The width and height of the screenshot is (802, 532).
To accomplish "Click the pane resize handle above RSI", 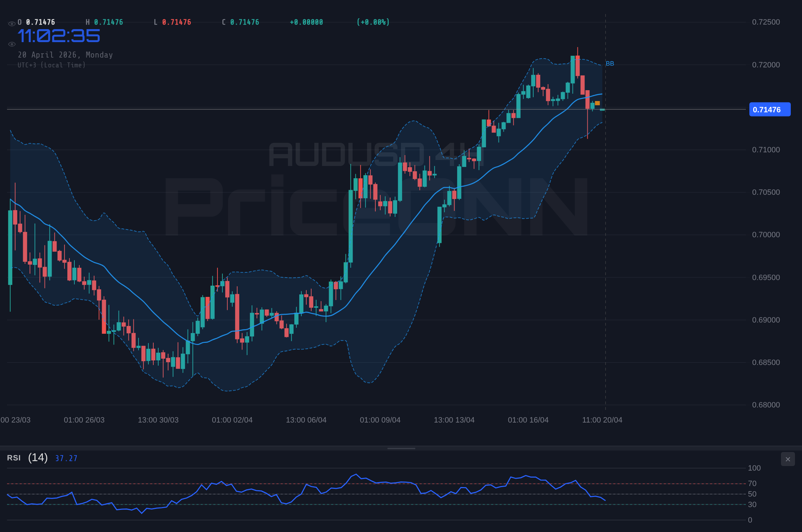I will [401, 448].
